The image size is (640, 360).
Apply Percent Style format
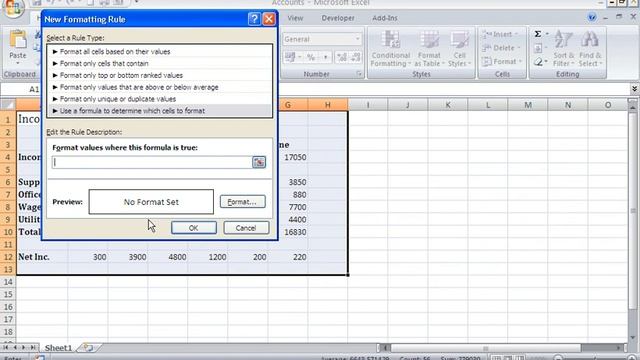[x=311, y=57]
